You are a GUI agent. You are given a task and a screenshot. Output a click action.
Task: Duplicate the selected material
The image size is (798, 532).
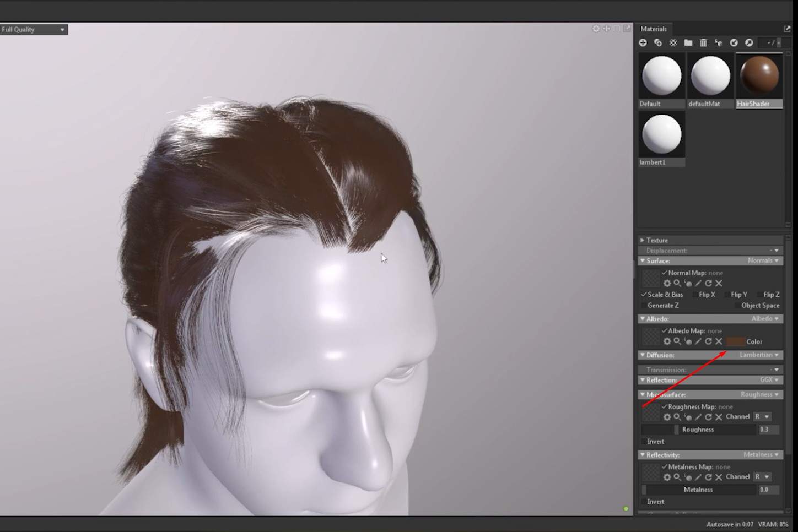point(658,42)
